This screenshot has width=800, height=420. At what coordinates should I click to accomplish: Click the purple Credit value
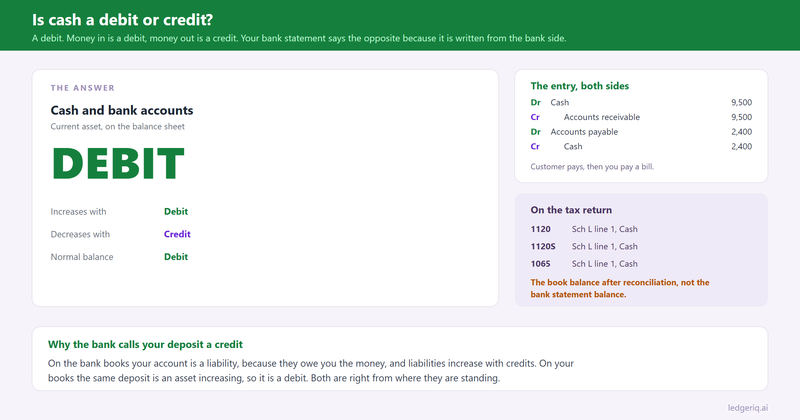[x=177, y=234]
